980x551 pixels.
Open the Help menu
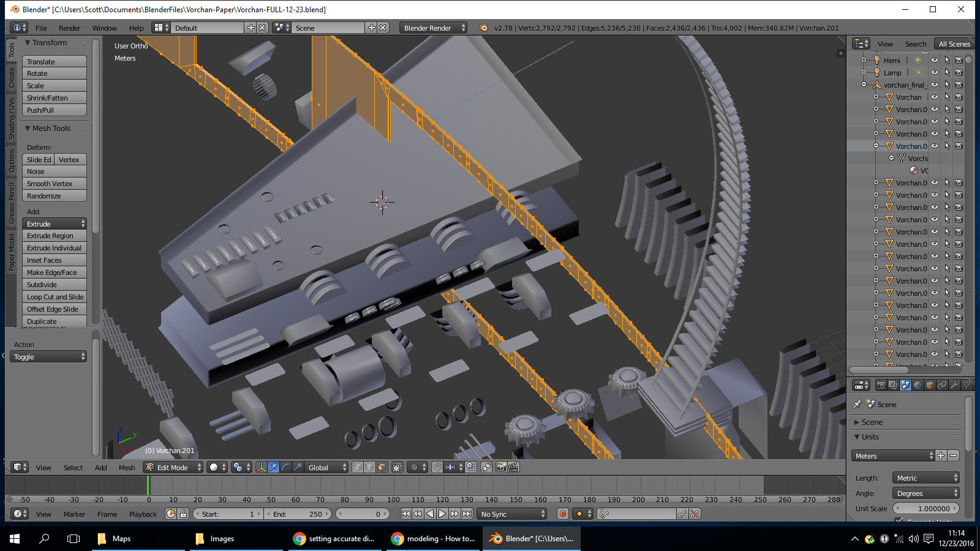click(137, 28)
